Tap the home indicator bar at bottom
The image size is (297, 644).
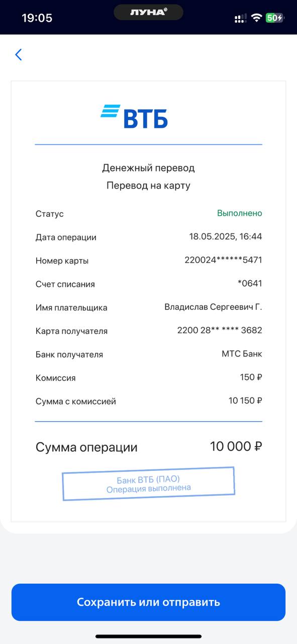(148, 636)
